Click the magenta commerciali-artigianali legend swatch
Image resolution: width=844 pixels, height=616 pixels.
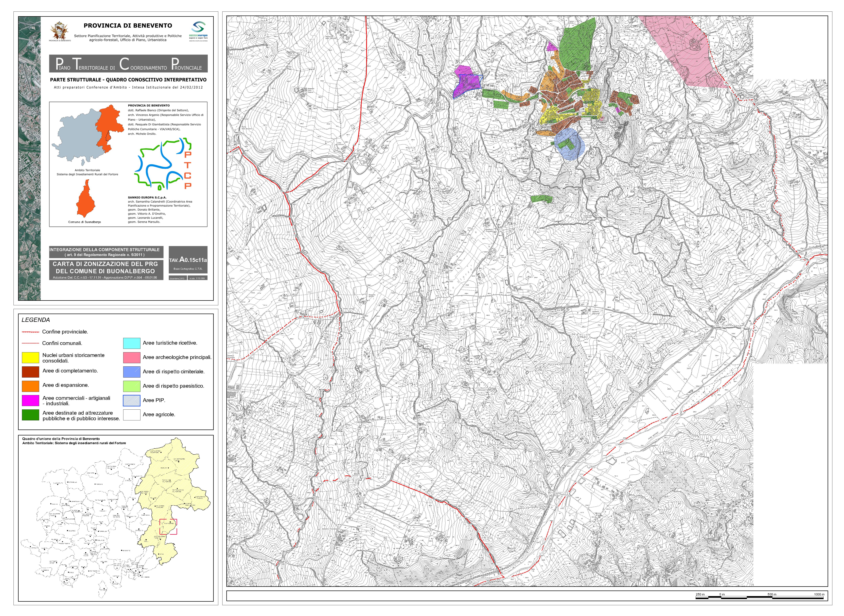coord(31,400)
